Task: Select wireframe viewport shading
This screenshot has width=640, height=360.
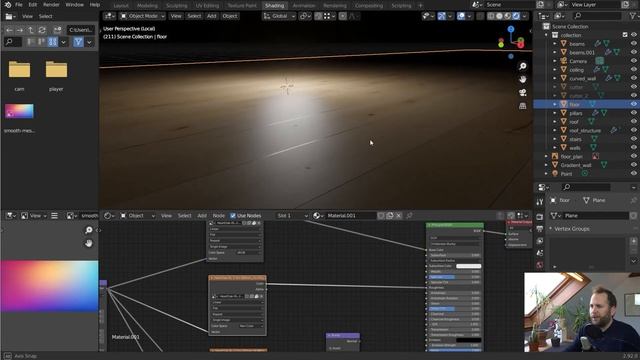Action: [491, 16]
